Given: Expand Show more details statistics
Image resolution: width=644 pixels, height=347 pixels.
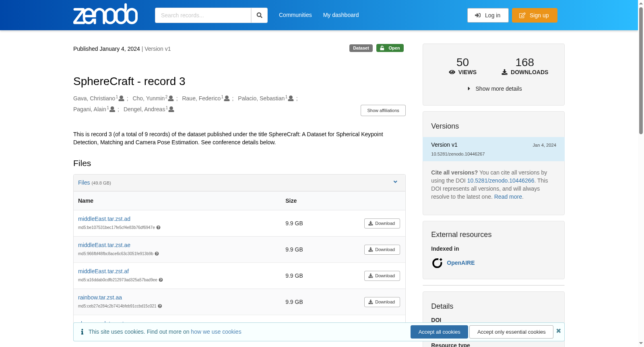Looking at the screenshot, I should pyautogui.click(x=494, y=89).
